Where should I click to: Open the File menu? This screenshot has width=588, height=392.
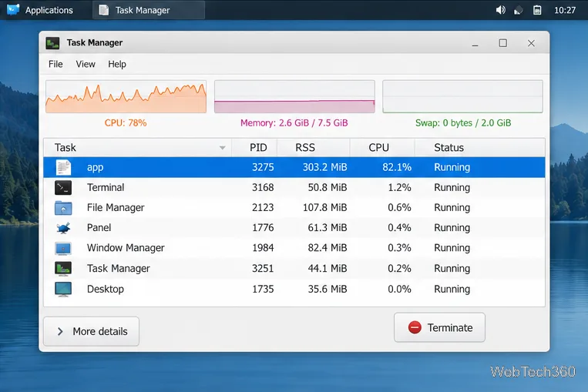pos(55,64)
